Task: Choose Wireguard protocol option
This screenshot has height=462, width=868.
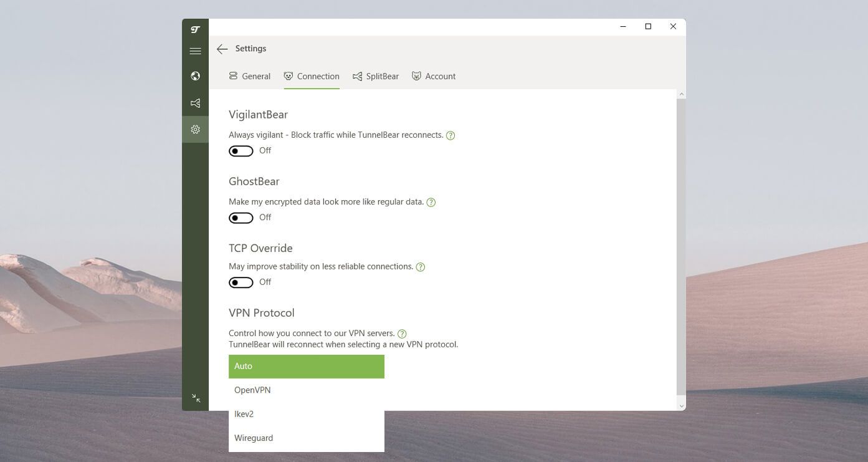Action: [307, 438]
